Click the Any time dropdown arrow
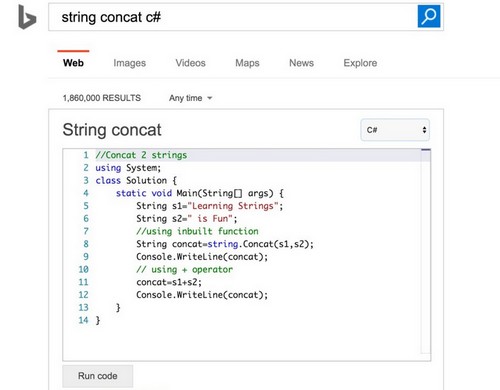500x390 pixels. coord(210,98)
